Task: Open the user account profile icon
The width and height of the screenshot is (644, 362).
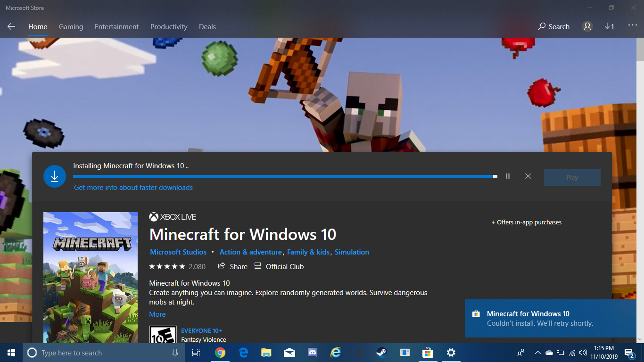Action: pyautogui.click(x=587, y=27)
